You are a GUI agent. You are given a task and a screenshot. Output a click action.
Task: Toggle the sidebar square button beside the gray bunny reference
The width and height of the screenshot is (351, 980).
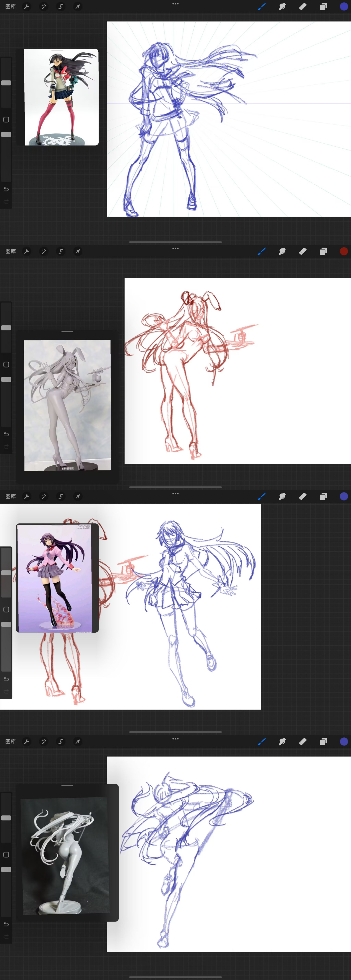tap(6, 364)
